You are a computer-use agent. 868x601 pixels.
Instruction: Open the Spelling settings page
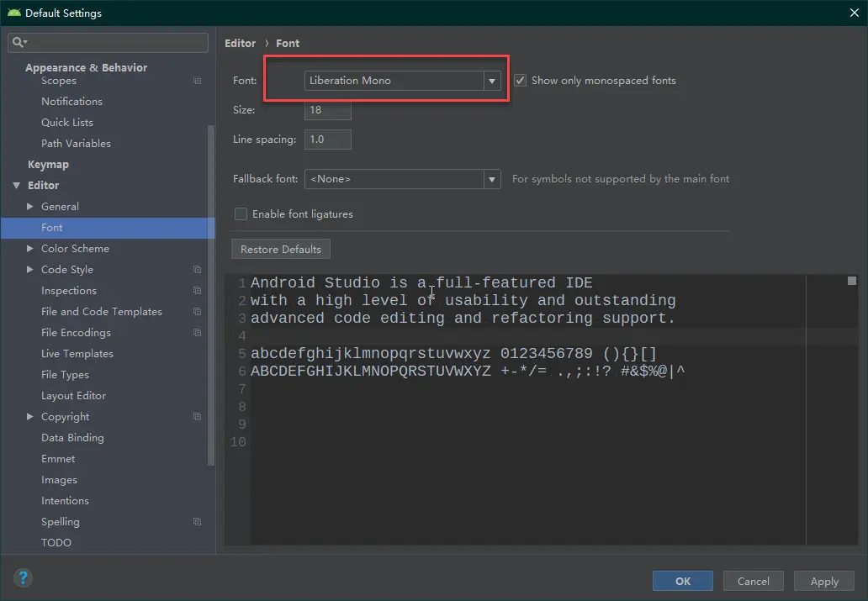point(60,522)
